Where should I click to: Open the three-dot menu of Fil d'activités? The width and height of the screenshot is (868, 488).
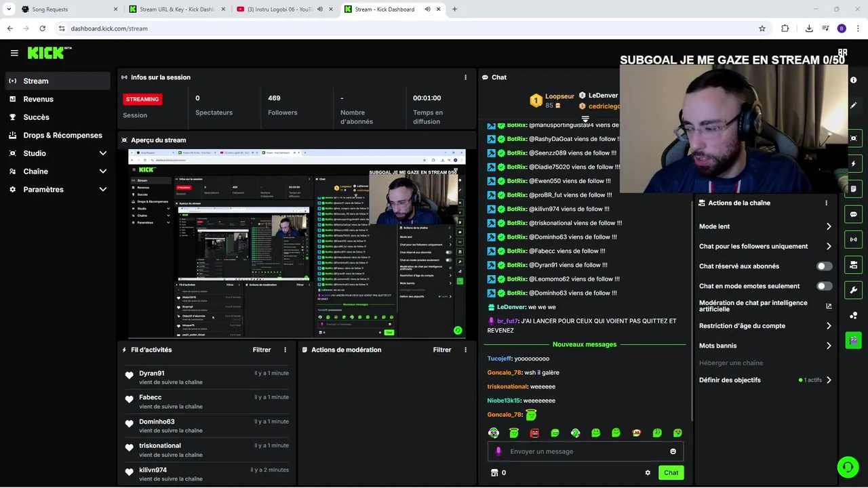tap(285, 350)
